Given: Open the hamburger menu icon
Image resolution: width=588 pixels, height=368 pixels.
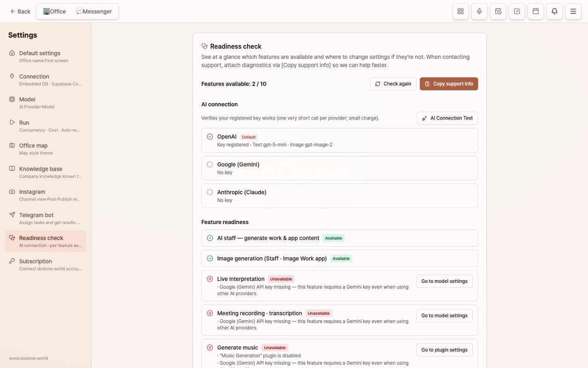Looking at the screenshot, I should tap(573, 11).
